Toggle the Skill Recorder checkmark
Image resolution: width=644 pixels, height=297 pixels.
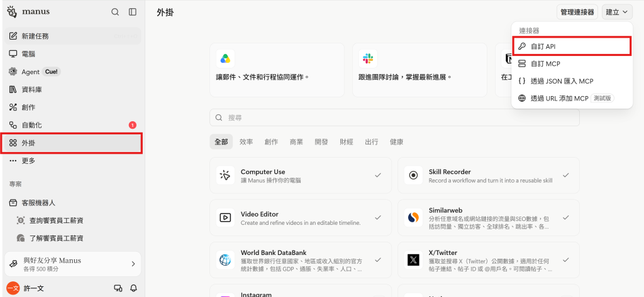pyautogui.click(x=565, y=175)
